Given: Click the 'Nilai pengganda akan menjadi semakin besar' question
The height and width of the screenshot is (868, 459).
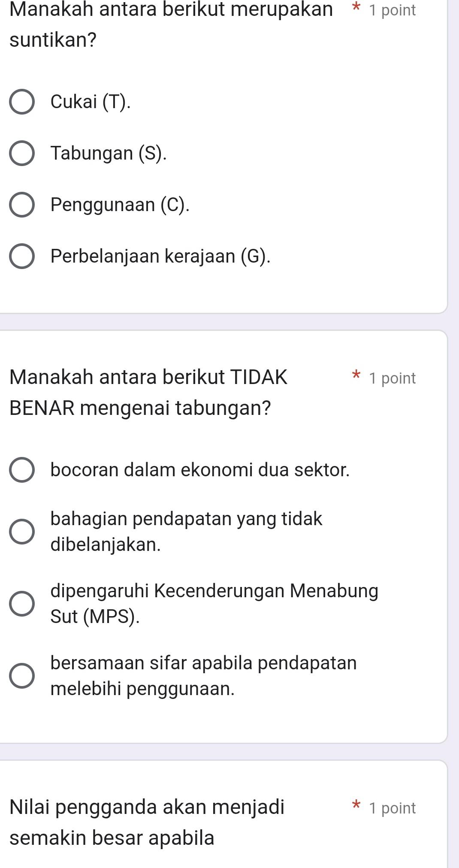Looking at the screenshot, I should coord(147,822).
